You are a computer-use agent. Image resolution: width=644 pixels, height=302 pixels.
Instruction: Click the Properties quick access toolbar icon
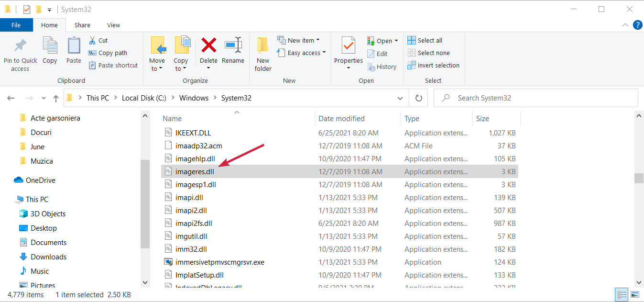click(27, 9)
